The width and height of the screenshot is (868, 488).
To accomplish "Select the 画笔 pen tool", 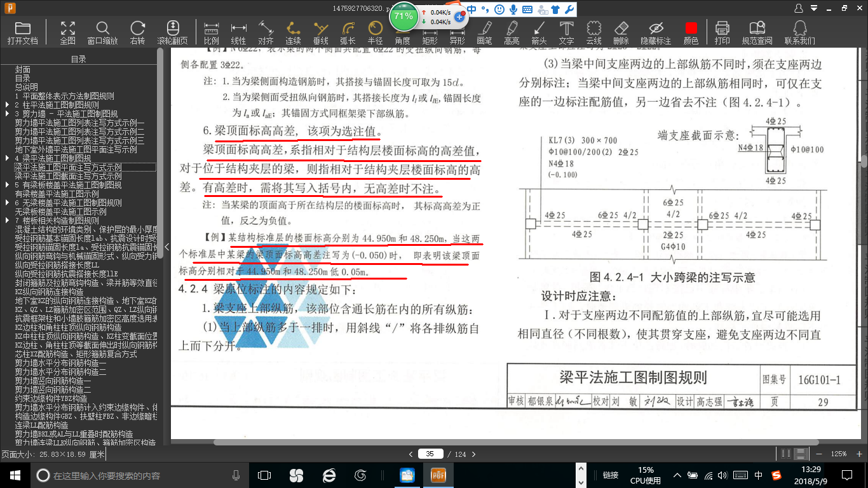I will click(x=484, y=32).
